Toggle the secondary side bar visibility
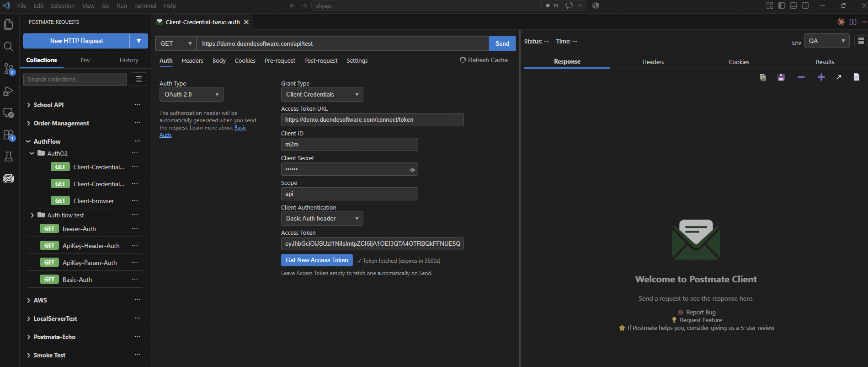 pyautogui.click(x=805, y=5)
